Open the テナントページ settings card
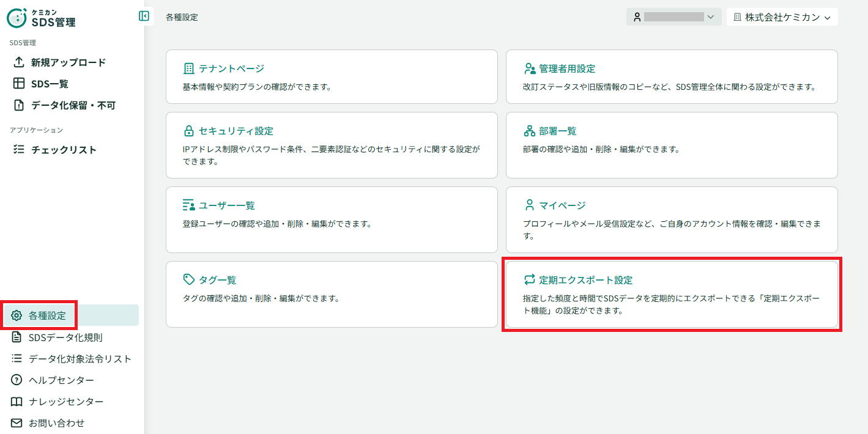Image resolution: width=868 pixels, height=434 pixels. tap(332, 77)
